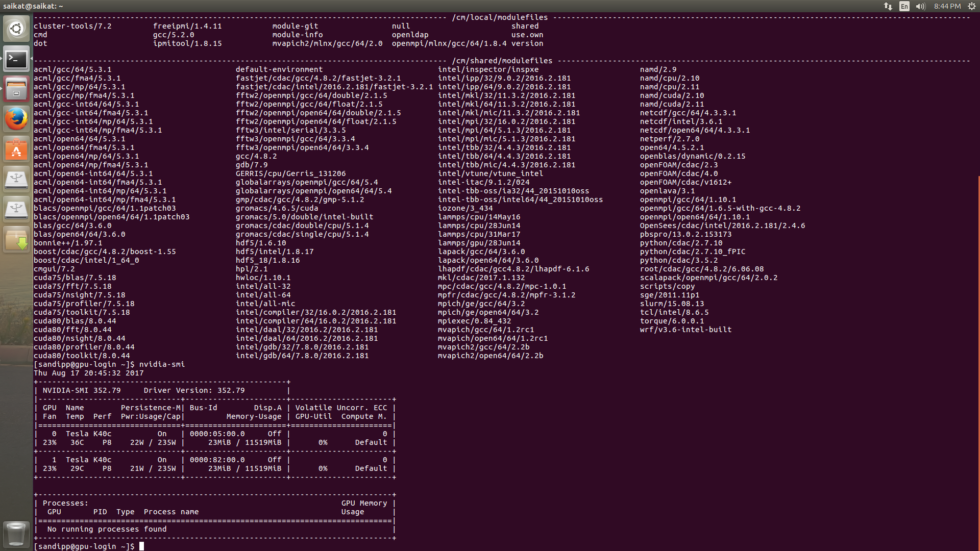Image resolution: width=980 pixels, height=551 pixels.
Task: Open the Ubuntu Dash search
Action: [16, 29]
